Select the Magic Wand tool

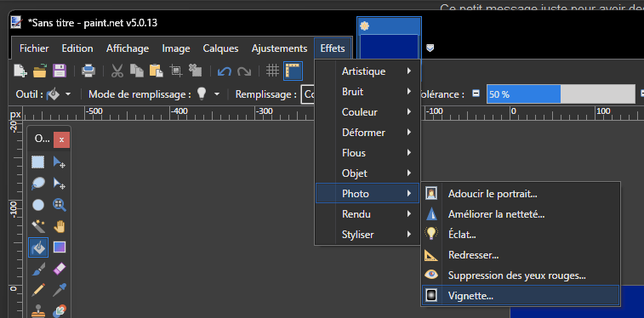coord(38,226)
